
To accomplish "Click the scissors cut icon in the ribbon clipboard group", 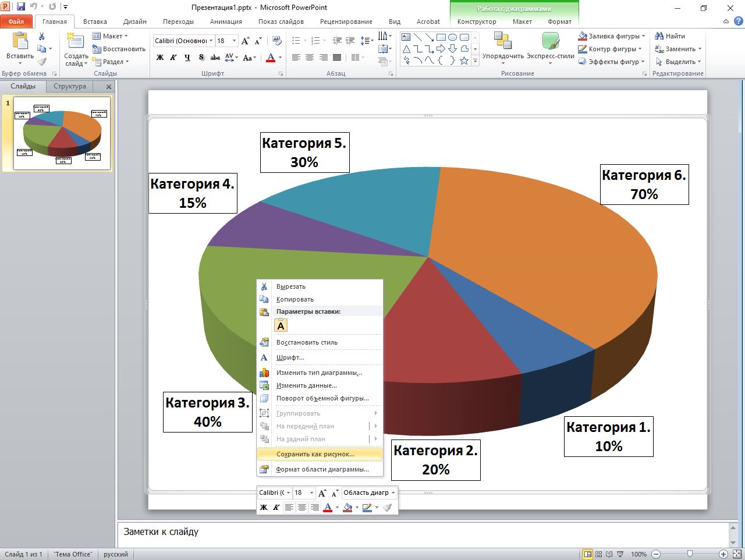I will pos(41,36).
